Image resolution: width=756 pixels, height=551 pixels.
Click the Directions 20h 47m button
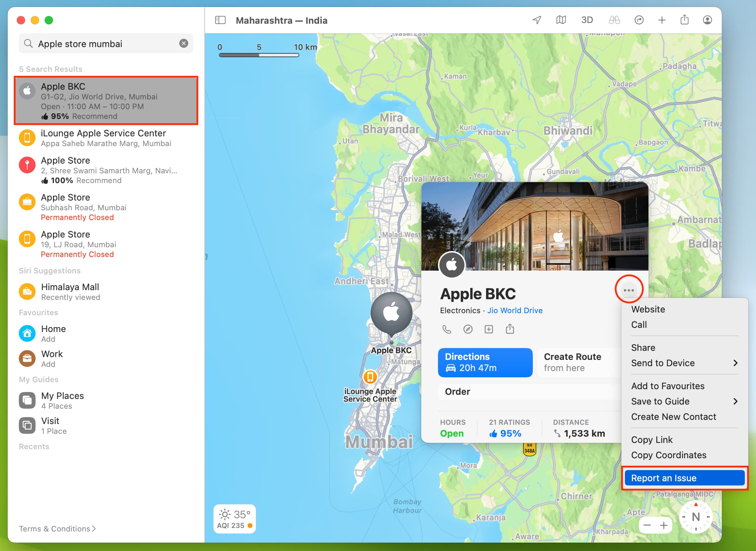point(485,362)
